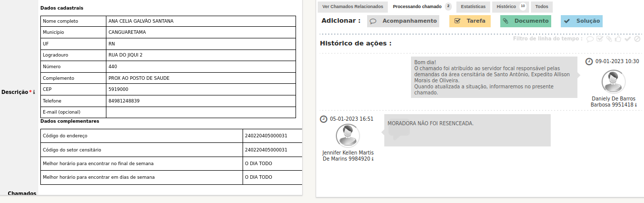Screen dimensions: 644x203
Task: Switch to the Todos tab
Action: [x=542, y=7]
